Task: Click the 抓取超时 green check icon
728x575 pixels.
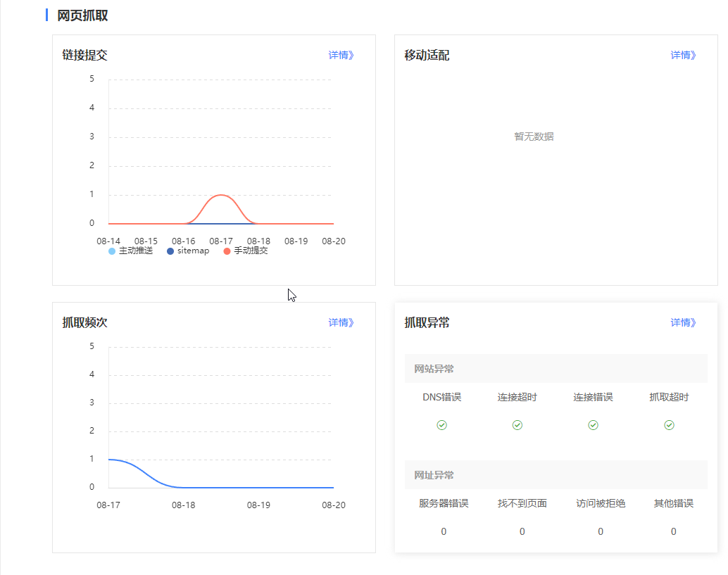Action: click(x=670, y=425)
